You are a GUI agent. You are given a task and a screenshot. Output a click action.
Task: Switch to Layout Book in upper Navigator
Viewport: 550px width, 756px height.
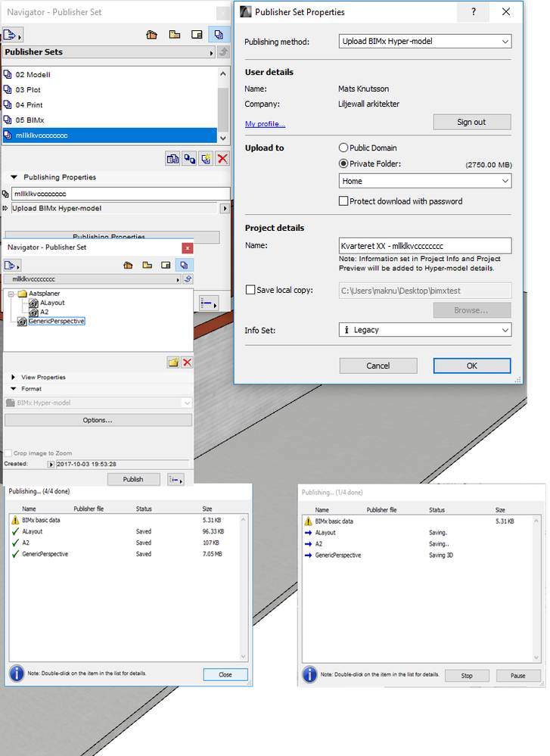[x=197, y=35]
